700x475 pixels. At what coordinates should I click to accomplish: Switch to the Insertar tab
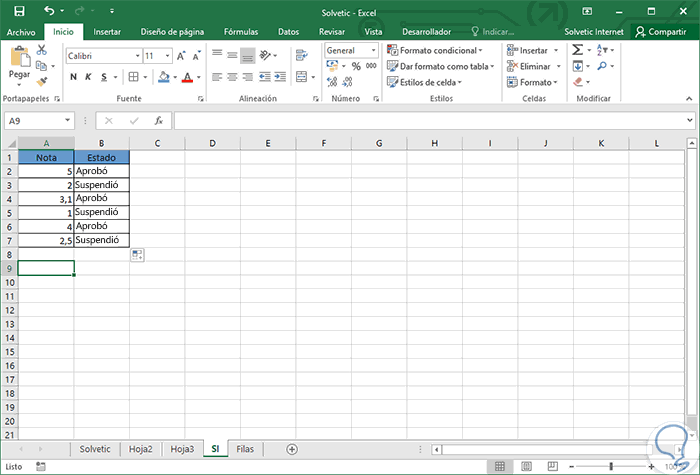107,32
